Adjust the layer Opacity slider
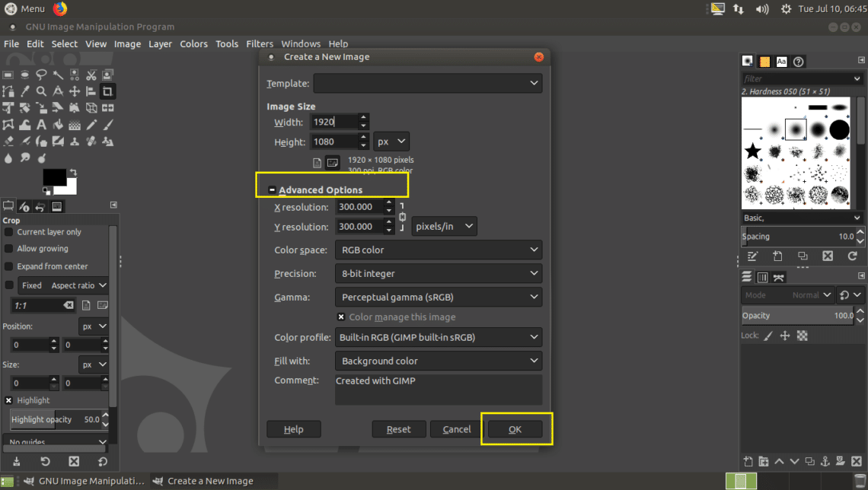Viewport: 868px width, 490px height. point(798,315)
